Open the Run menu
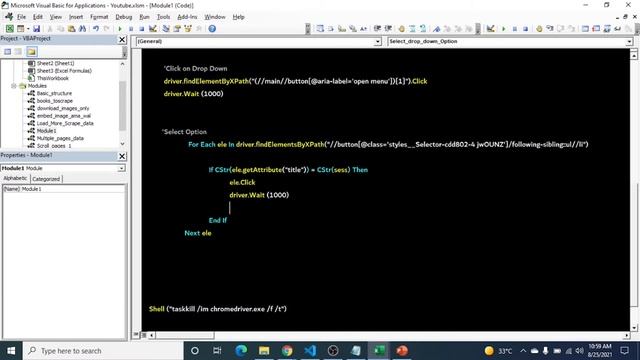Viewport: 640px width, 360px height. [x=144, y=17]
